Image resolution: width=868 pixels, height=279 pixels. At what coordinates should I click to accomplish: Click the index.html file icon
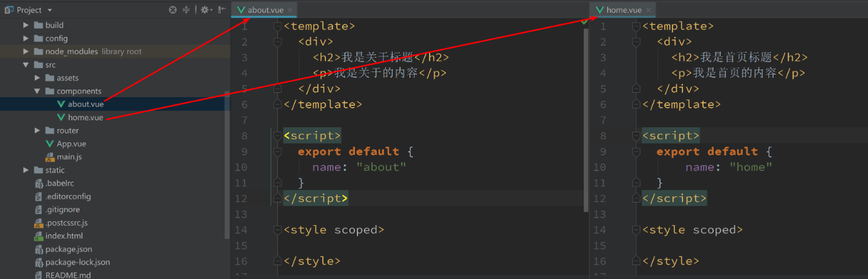(38, 236)
